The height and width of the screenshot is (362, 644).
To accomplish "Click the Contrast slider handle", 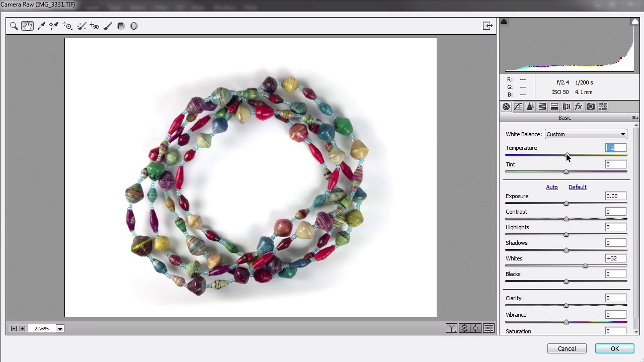I will click(x=566, y=219).
